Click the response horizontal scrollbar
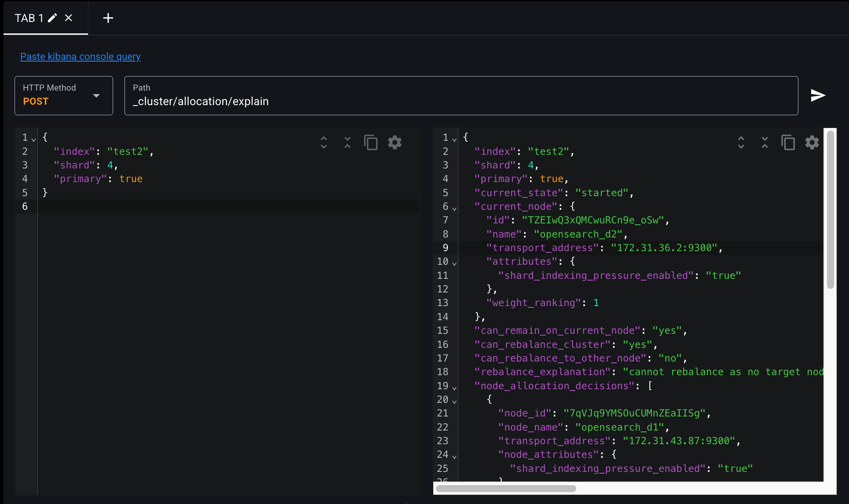The width and height of the screenshot is (849, 504). 506,489
